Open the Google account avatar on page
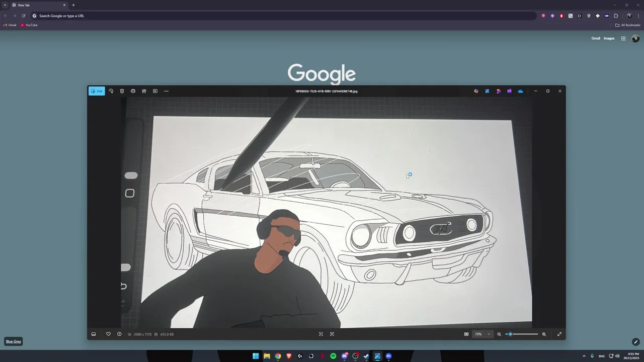This screenshot has height=362, width=644. pos(635,38)
